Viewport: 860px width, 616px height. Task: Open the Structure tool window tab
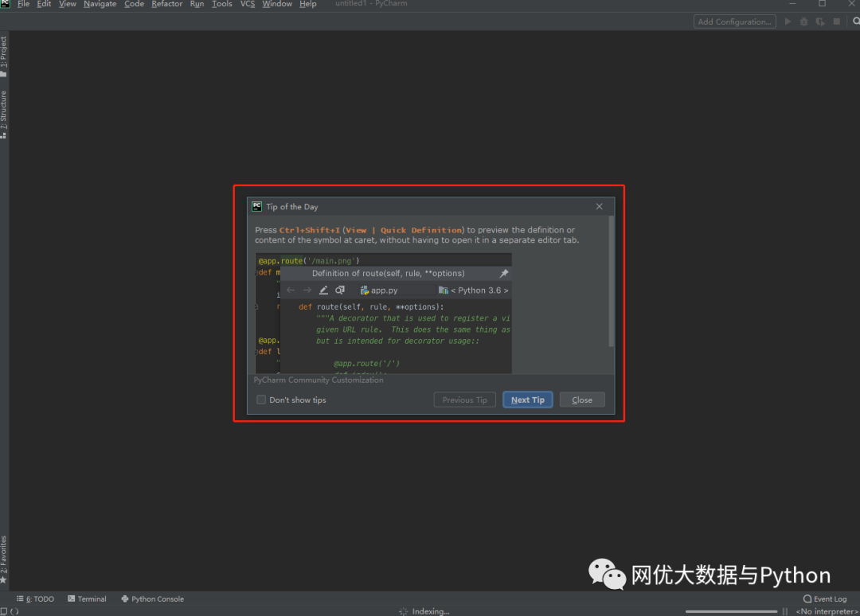coord(4,115)
